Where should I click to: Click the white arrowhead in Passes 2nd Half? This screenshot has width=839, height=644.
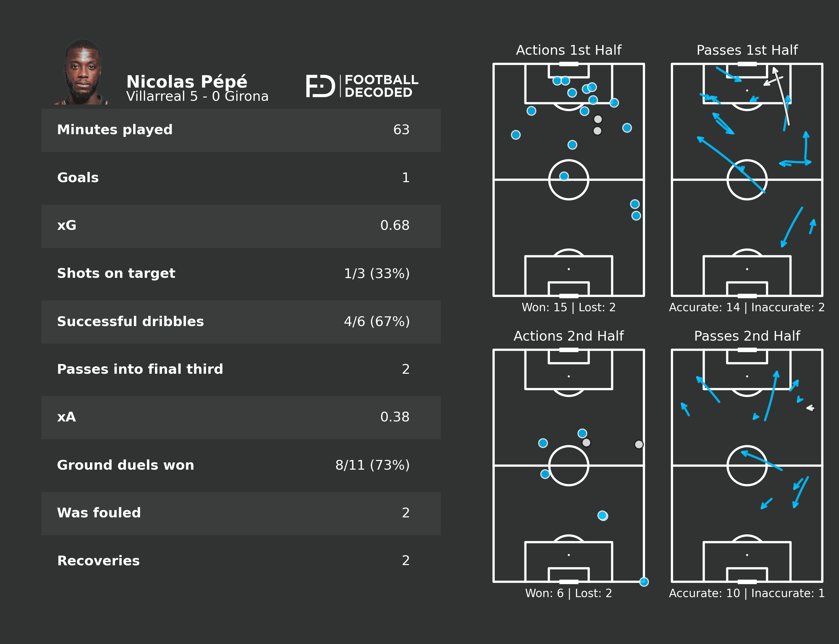[810, 408]
